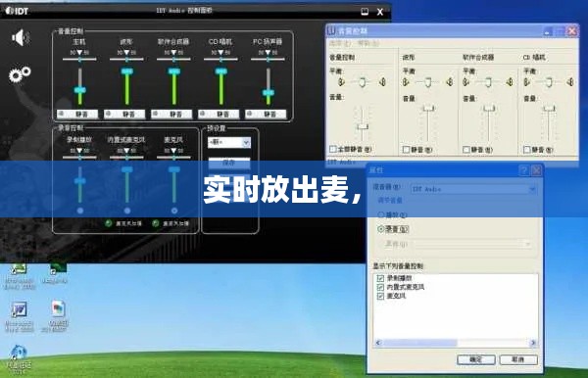This screenshot has height=378, width=588.
Task: Open the 混音器 IDT Audio mixer dropdown
Action: pyautogui.click(x=473, y=189)
